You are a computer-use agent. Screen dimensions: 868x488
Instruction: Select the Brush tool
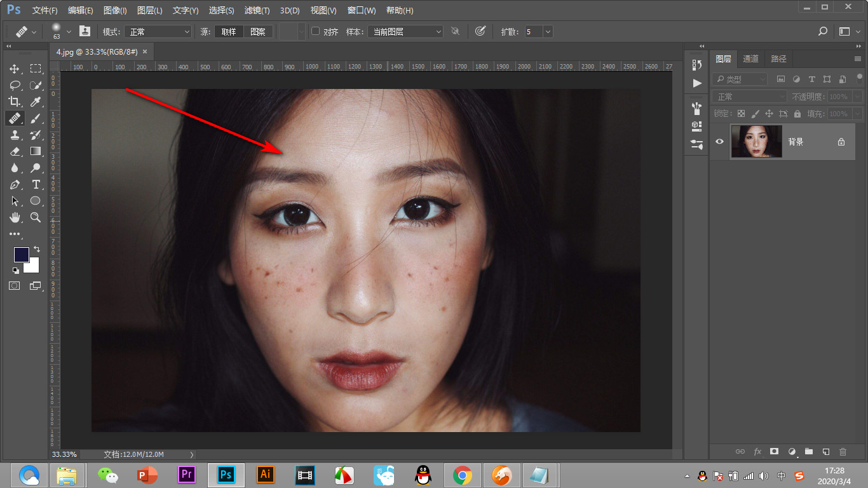36,118
